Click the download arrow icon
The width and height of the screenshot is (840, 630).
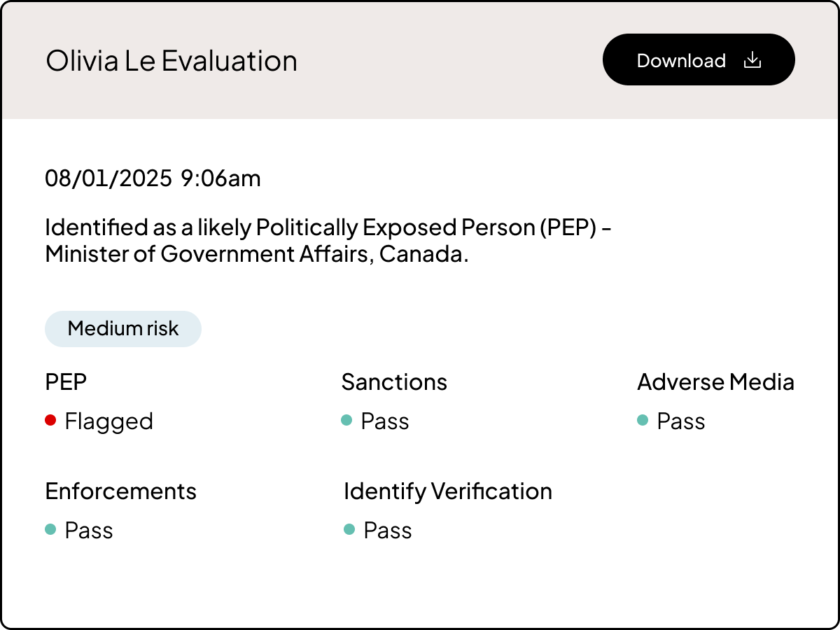click(x=752, y=60)
